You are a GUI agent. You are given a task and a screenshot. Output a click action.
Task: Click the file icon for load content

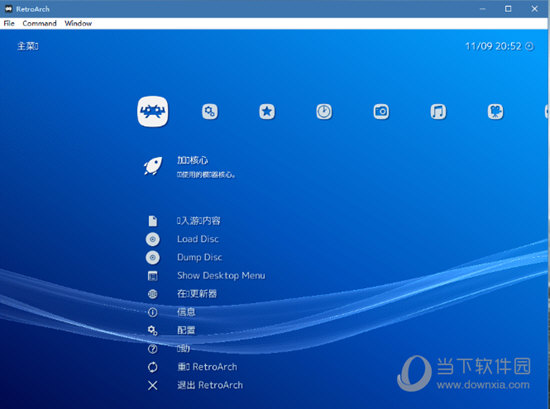coord(153,221)
